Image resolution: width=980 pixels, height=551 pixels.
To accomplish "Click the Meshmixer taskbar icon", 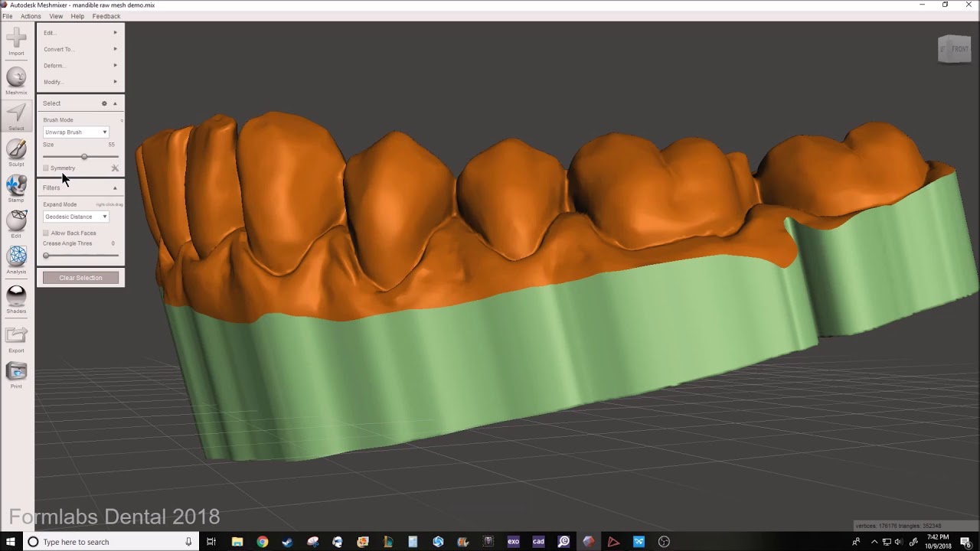I will 588,542.
